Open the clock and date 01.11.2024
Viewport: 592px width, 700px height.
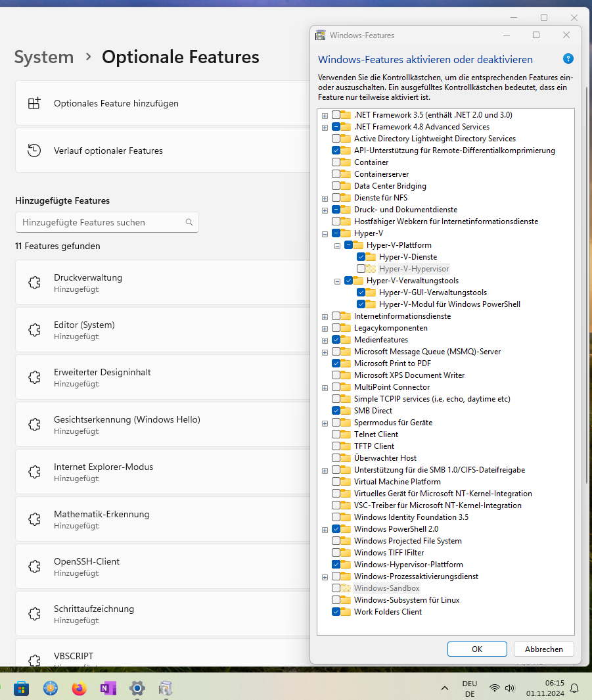pyautogui.click(x=545, y=688)
